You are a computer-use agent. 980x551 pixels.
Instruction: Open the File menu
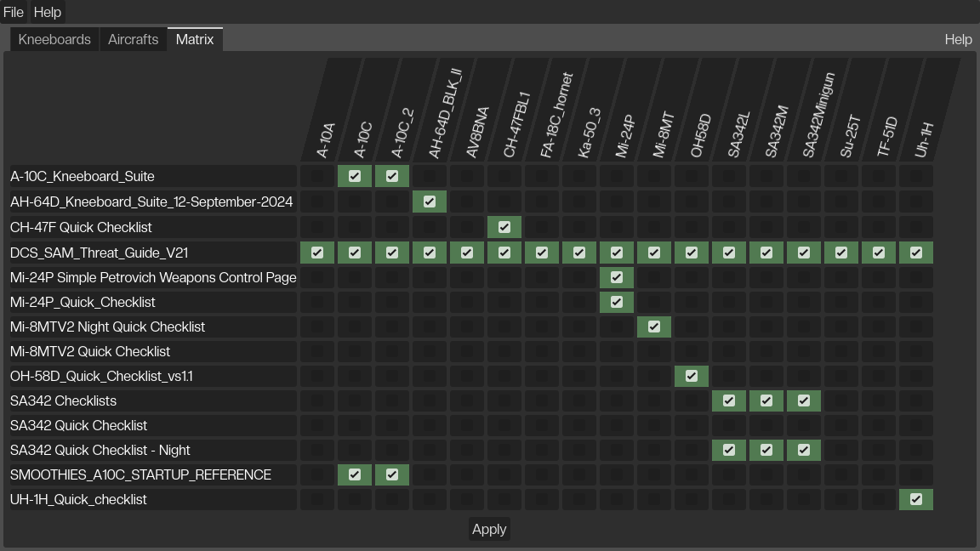coord(14,12)
